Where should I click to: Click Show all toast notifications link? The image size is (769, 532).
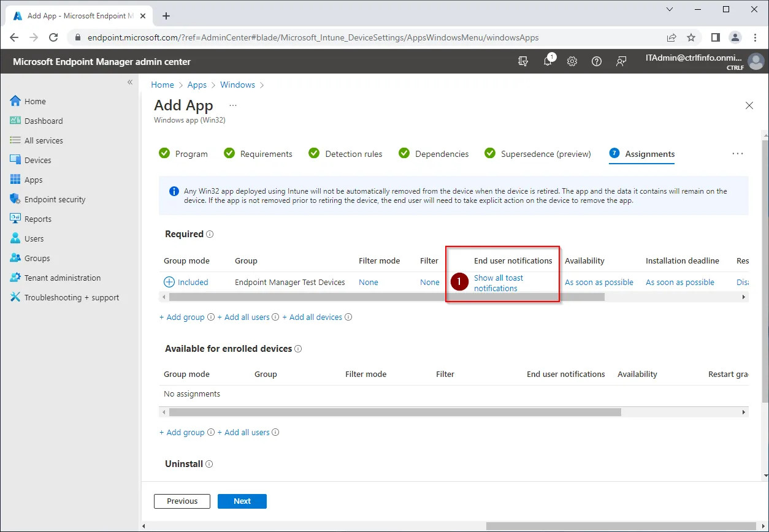(499, 283)
